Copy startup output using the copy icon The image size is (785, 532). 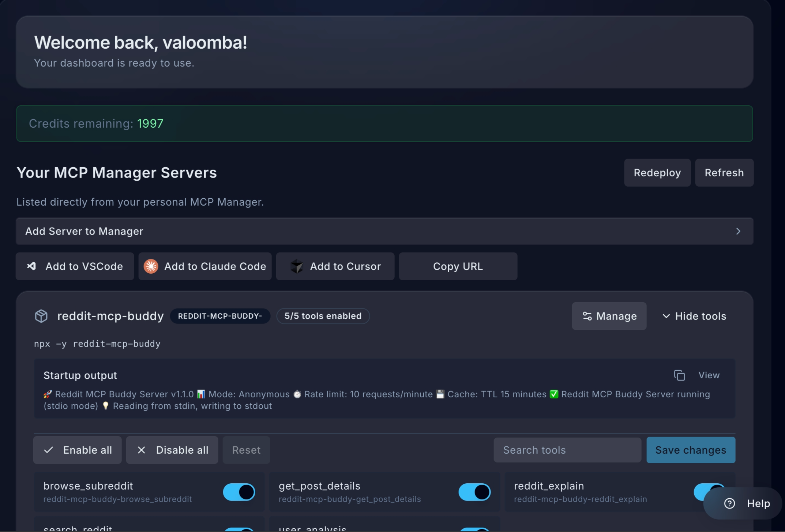(x=679, y=375)
